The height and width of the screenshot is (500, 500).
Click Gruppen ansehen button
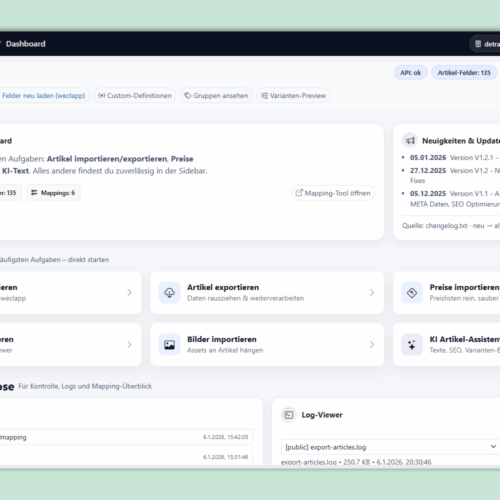pos(216,96)
